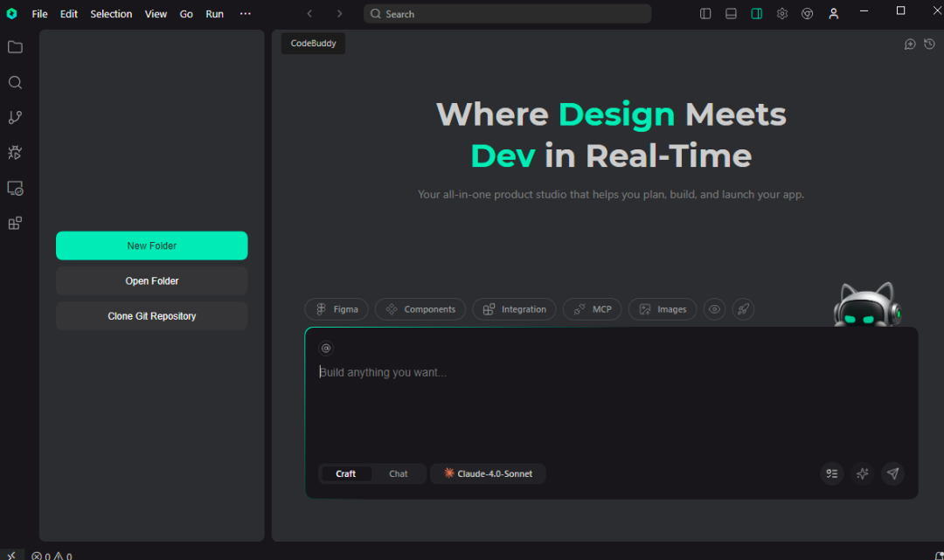The image size is (944, 560).
Task: Send the message with paper plane icon
Action: tap(892, 474)
